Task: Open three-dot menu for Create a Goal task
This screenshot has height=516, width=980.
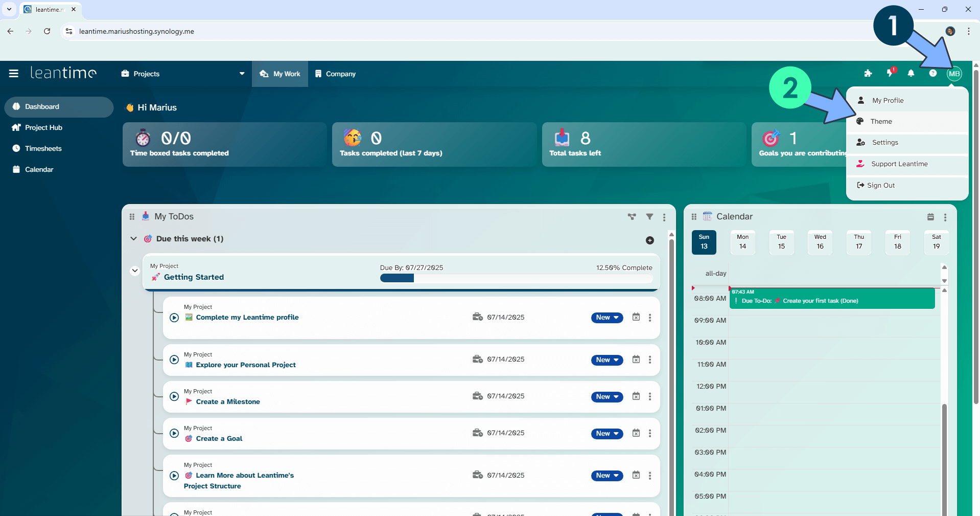Action: (x=650, y=433)
